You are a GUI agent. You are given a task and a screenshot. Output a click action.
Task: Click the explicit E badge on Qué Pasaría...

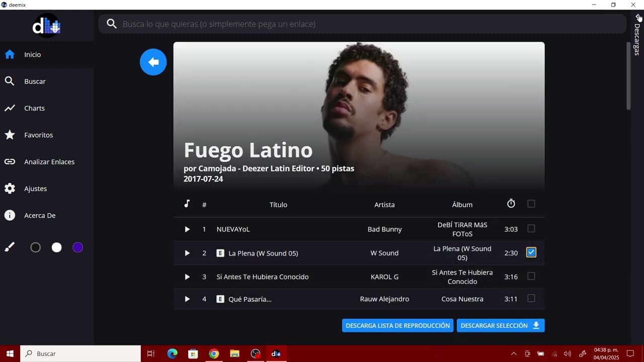(220, 299)
